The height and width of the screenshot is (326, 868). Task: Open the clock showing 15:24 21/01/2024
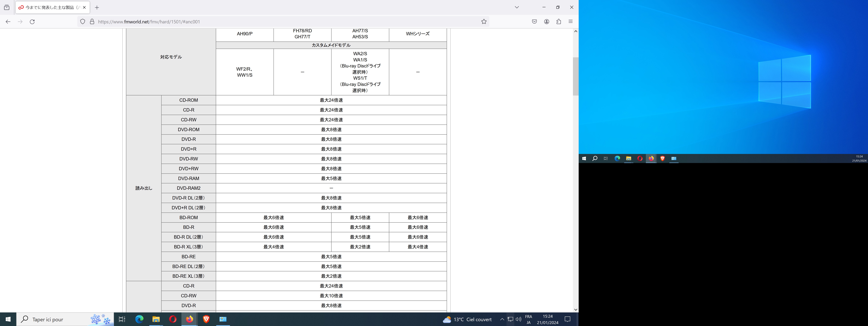click(x=548, y=319)
